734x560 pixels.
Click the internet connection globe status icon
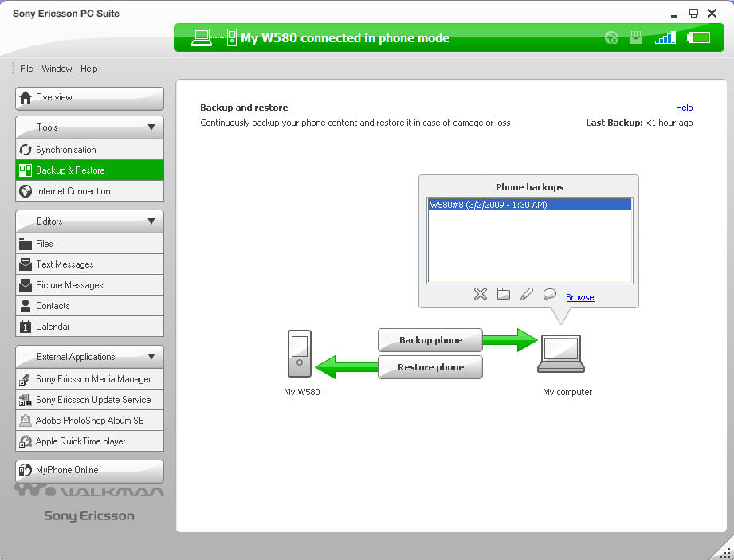coord(611,37)
